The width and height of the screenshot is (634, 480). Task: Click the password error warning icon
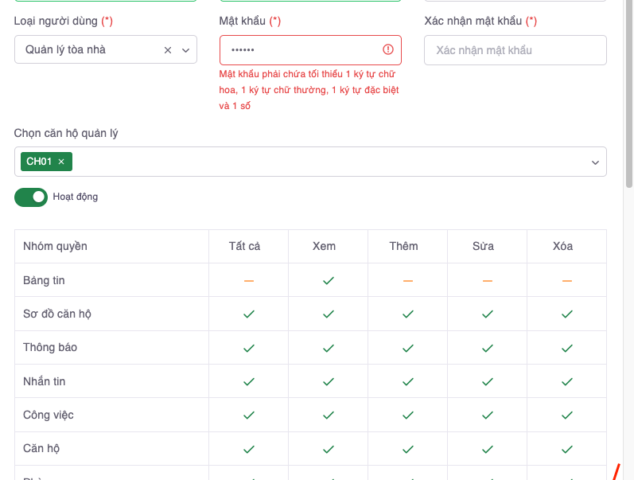pyautogui.click(x=388, y=50)
